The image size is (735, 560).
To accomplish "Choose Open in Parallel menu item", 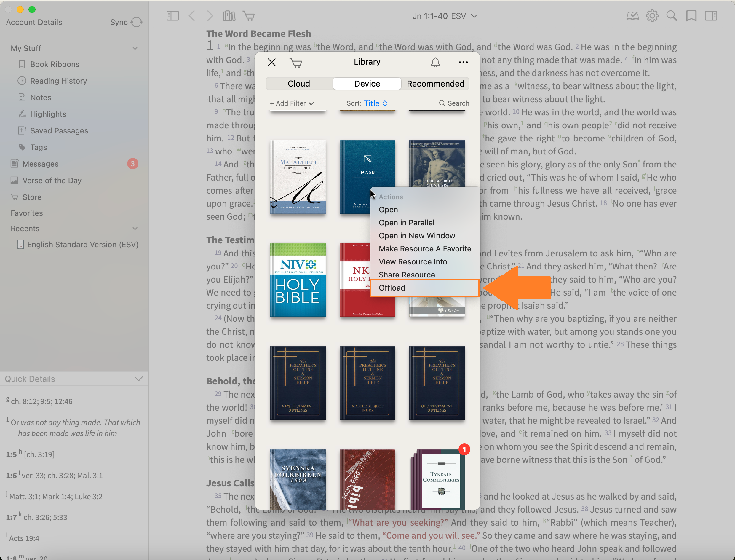I will (x=407, y=223).
